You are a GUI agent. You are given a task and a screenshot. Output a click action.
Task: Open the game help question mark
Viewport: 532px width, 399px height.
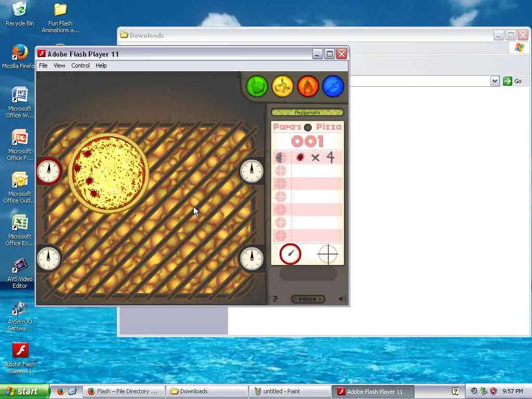tap(275, 299)
